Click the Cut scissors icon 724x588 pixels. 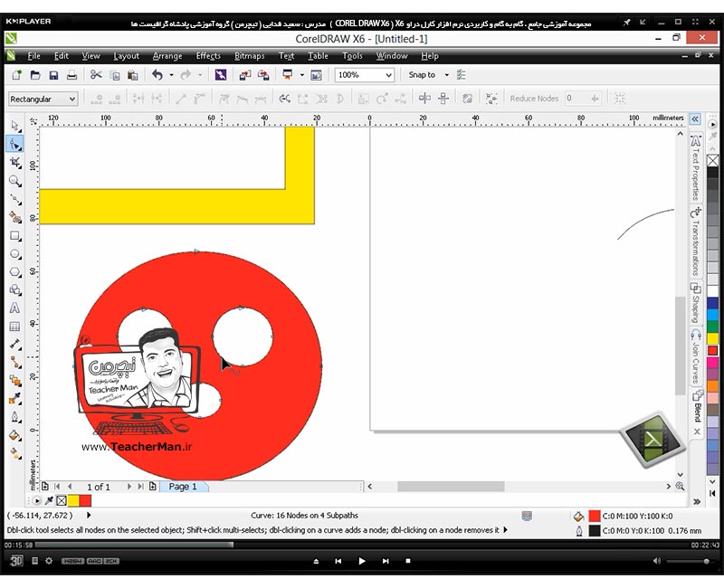[x=96, y=75]
